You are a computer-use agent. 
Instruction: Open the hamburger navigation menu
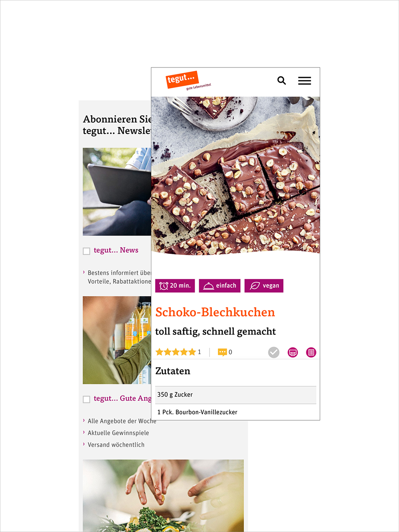pyautogui.click(x=304, y=81)
